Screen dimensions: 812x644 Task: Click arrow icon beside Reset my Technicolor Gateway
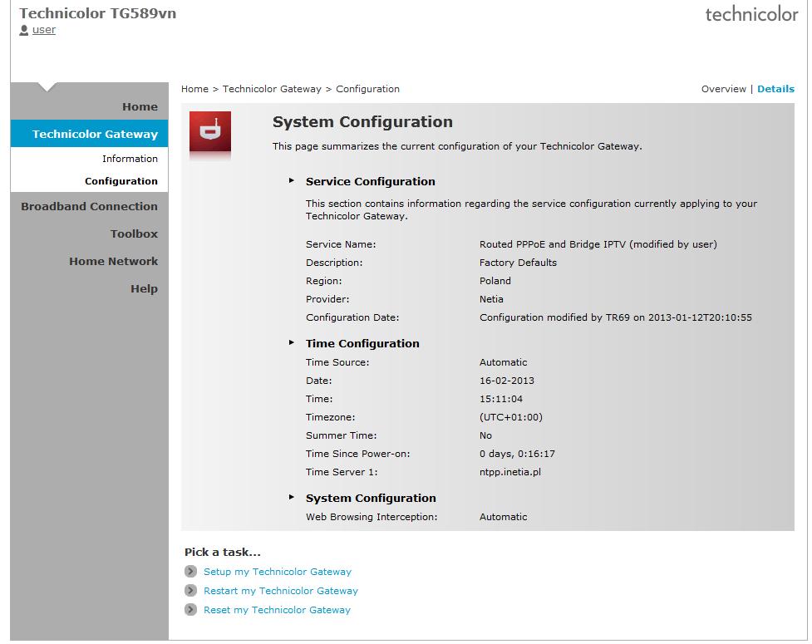coord(190,610)
